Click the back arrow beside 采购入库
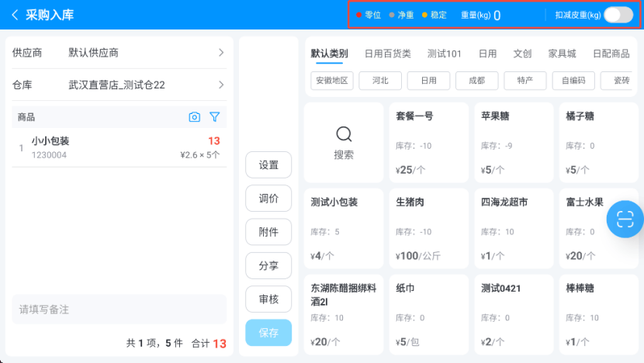 click(14, 15)
